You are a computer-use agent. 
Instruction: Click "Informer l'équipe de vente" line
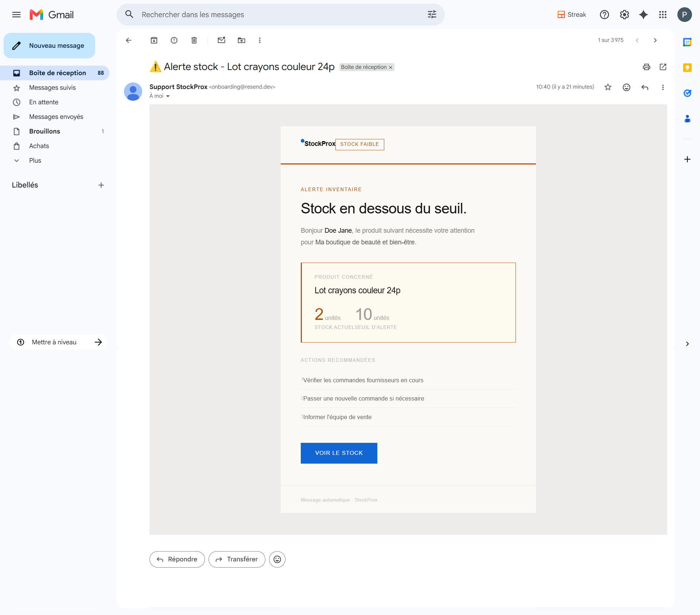click(337, 417)
